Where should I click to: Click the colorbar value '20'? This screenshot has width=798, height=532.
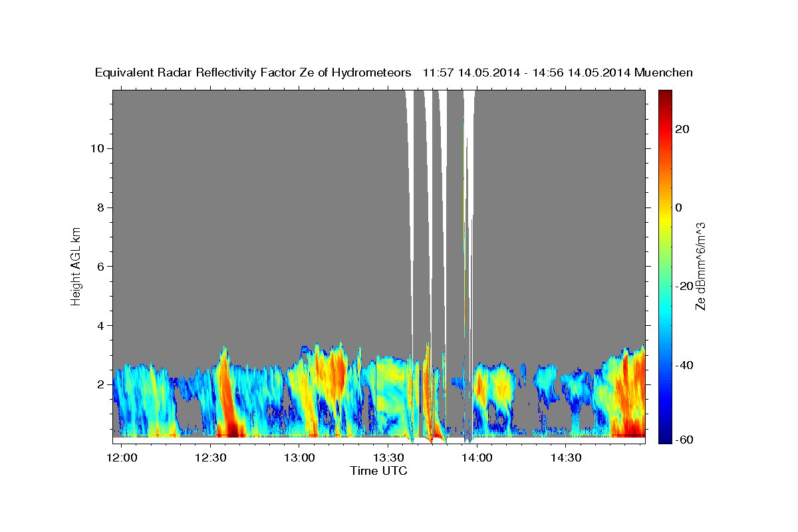tap(682, 129)
